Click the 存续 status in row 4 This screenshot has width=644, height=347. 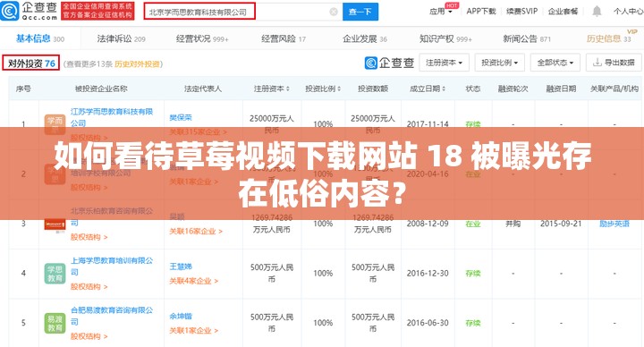click(x=473, y=274)
